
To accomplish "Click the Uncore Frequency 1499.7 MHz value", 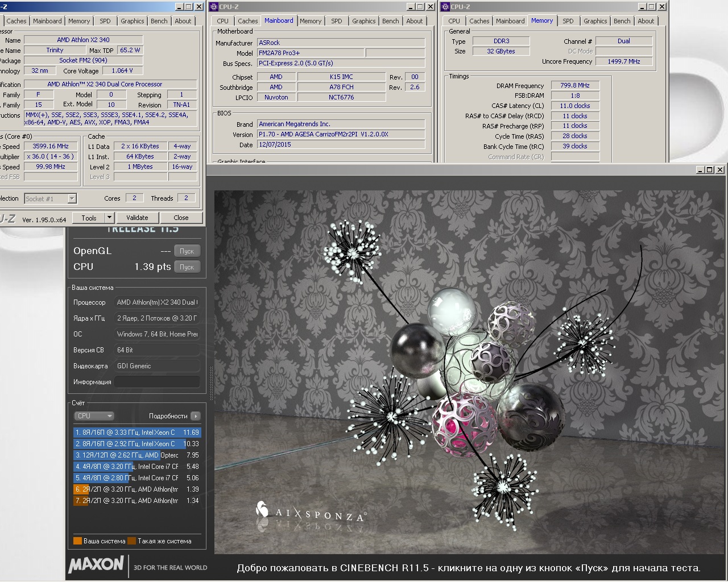I will pyautogui.click(x=624, y=61).
